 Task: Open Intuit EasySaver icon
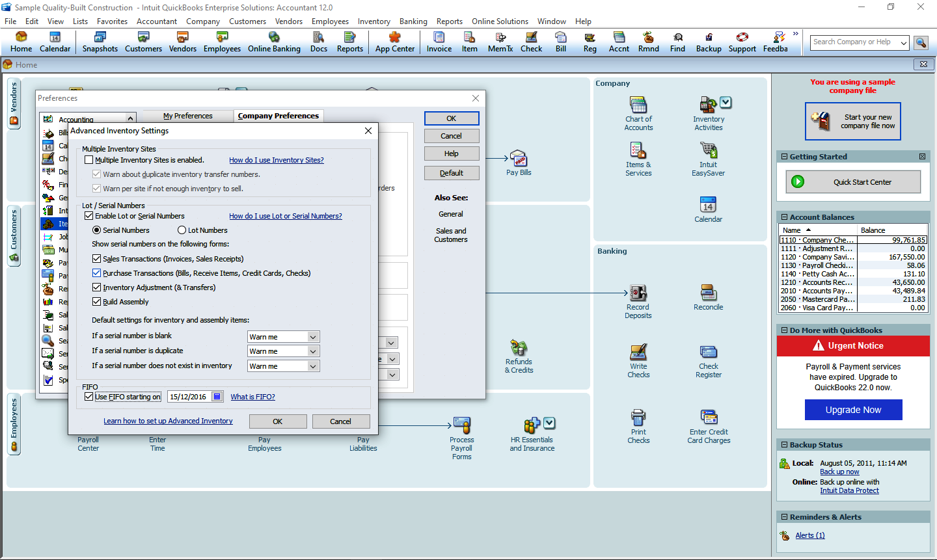click(708, 159)
